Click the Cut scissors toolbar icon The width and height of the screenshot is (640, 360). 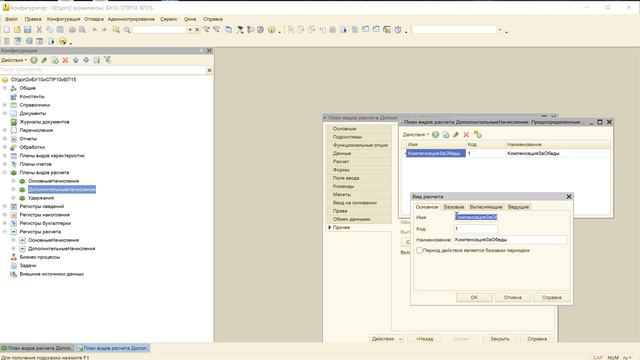pyautogui.click(x=39, y=30)
